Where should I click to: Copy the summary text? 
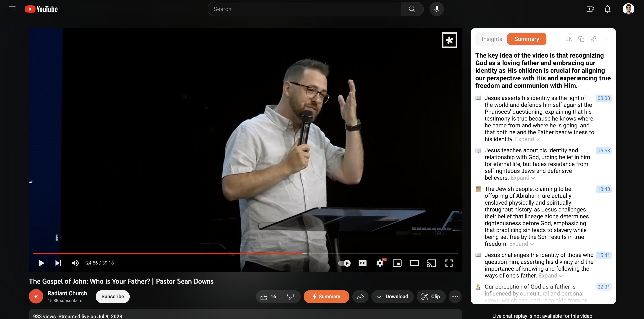[x=581, y=39]
